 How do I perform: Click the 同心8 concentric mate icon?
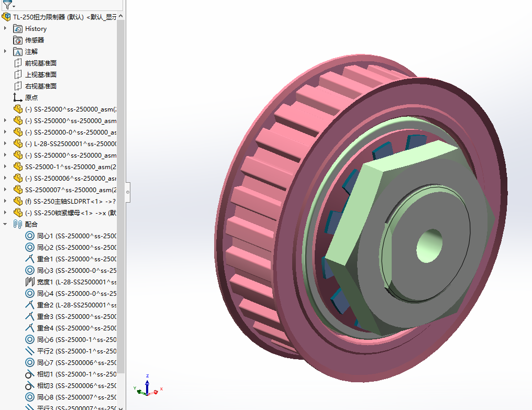[30, 397]
